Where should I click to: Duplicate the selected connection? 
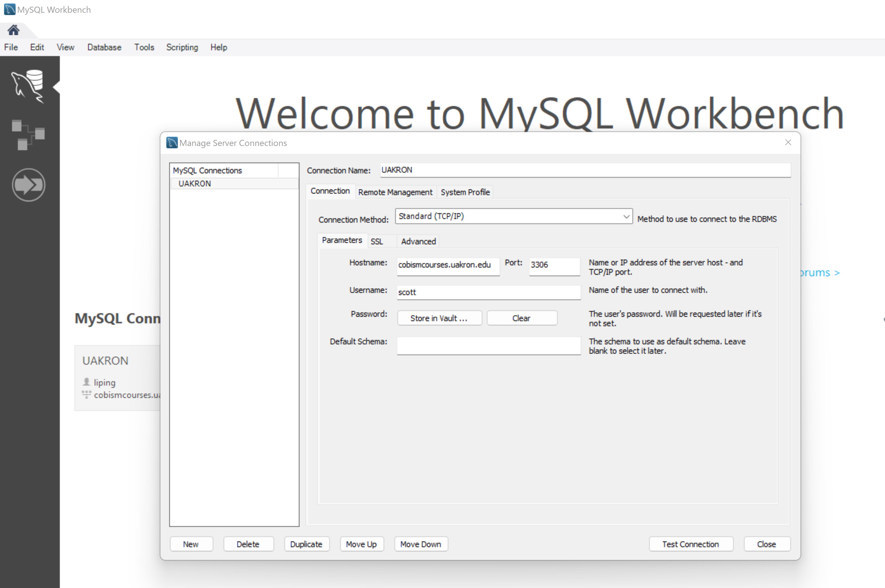(x=306, y=545)
